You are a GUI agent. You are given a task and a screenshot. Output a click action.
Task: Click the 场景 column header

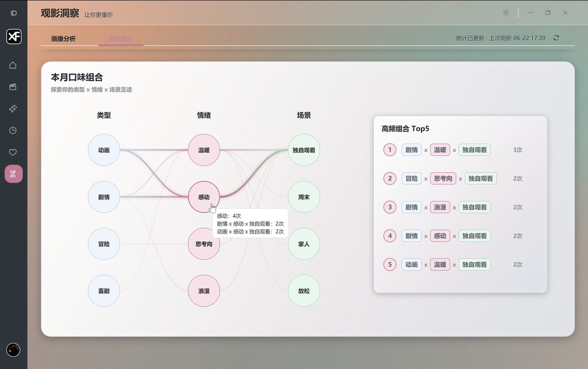[304, 115]
